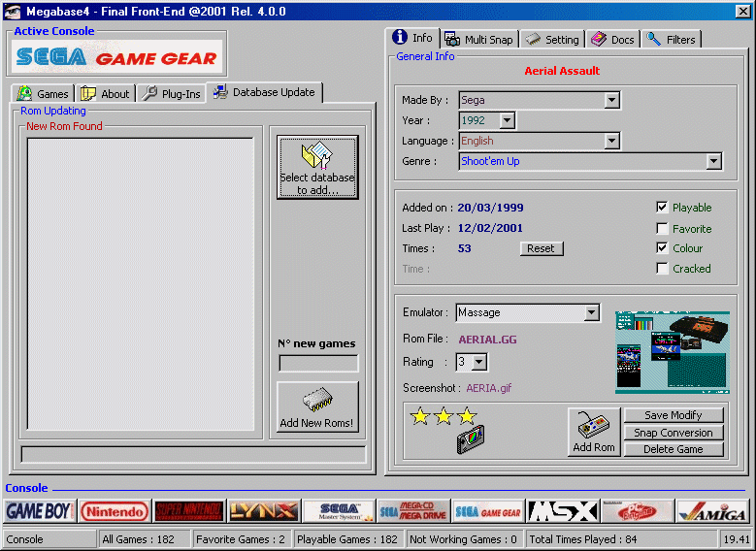The image size is (756, 551).
Task: Expand the Year dropdown
Action: coord(508,120)
